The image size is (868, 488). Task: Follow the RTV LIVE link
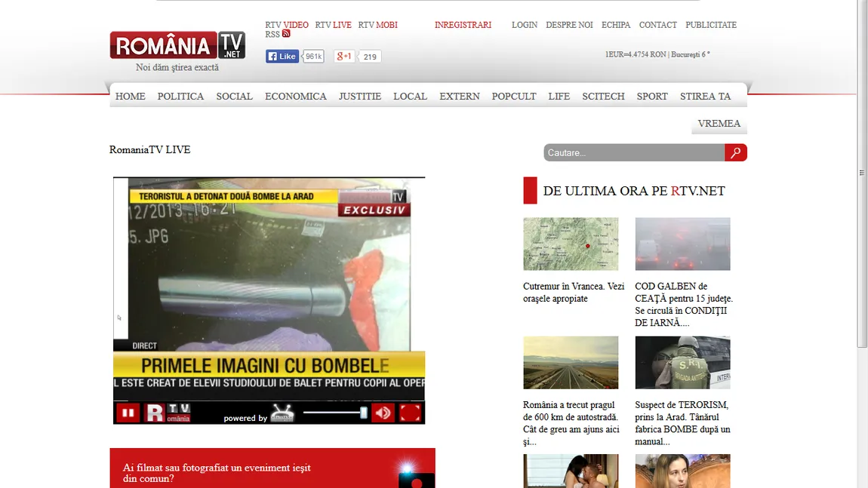[x=334, y=25]
